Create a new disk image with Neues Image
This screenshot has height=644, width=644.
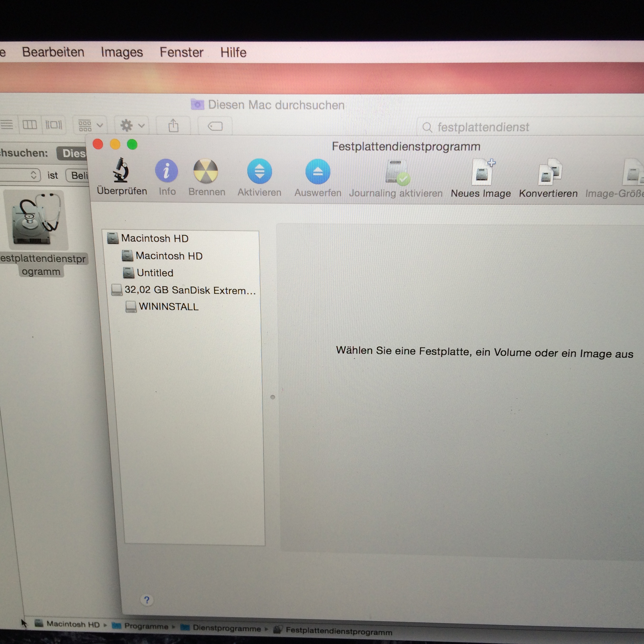click(482, 173)
